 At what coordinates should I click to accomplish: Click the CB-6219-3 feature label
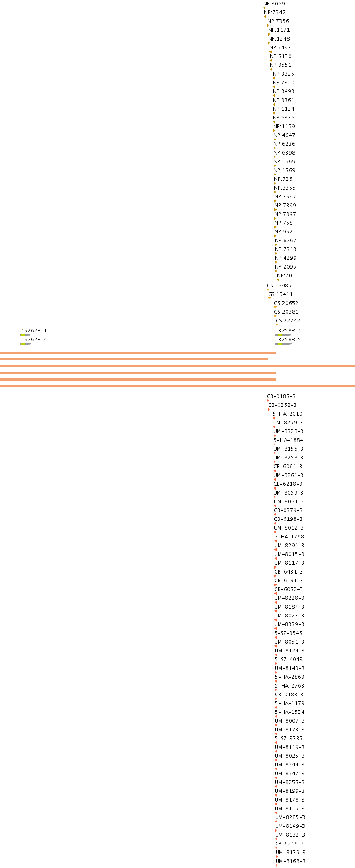point(290,844)
